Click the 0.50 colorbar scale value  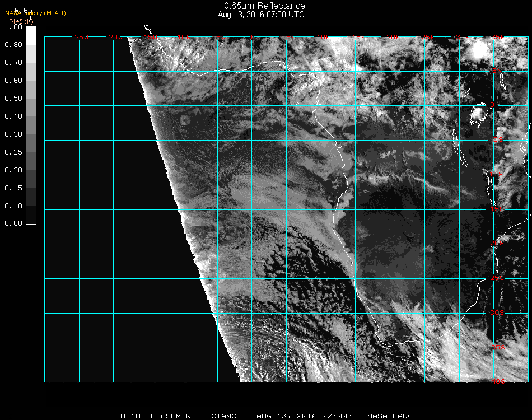13,99
